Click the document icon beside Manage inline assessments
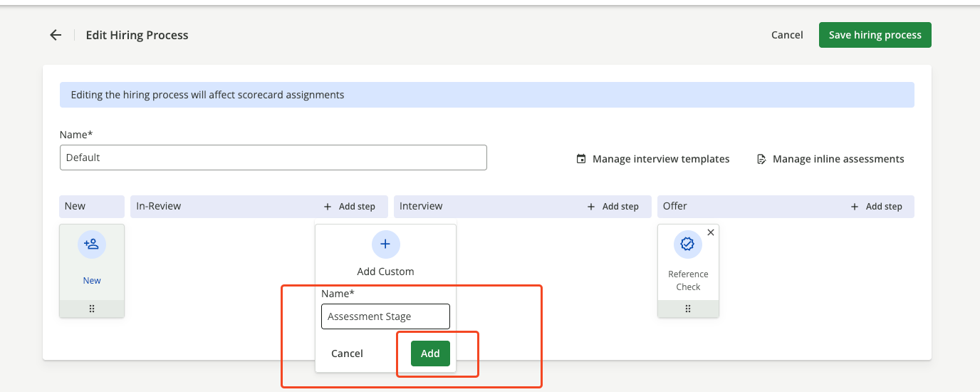Viewport: 980px width, 392px height. coord(761,159)
